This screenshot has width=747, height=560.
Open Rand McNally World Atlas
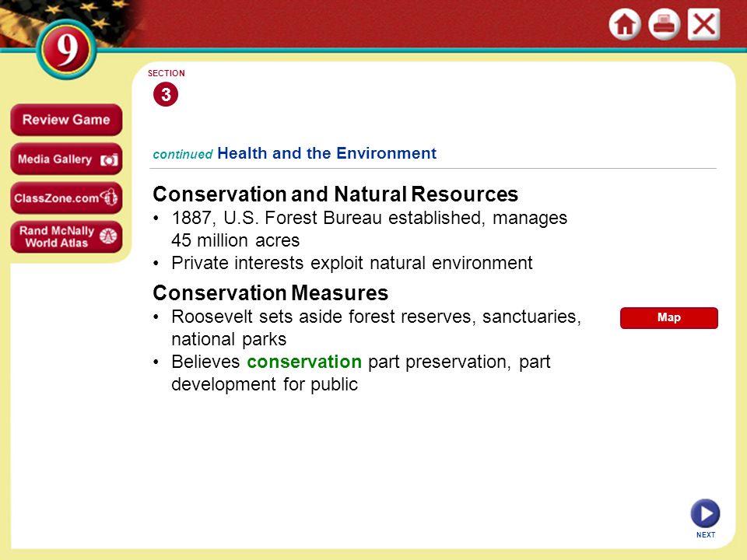(66, 236)
